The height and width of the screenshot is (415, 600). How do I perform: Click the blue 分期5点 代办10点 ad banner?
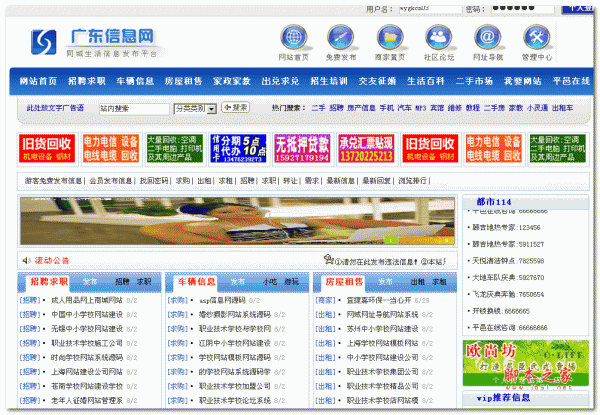pos(238,148)
